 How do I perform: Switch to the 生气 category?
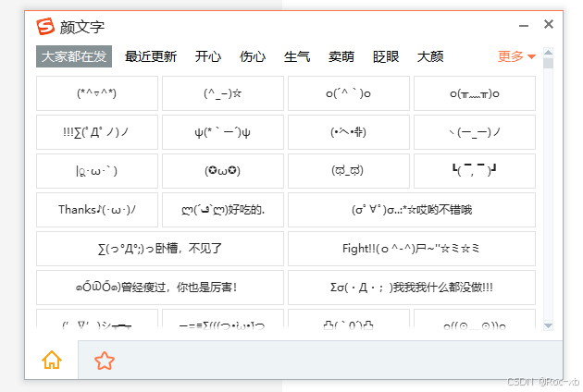tap(297, 56)
